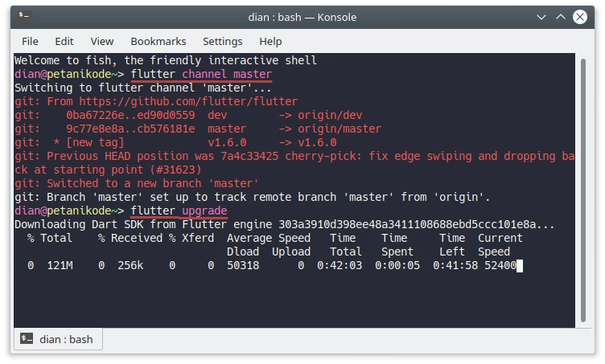
Task: Click the 'flutter upgrade' command text
Action: point(179,211)
